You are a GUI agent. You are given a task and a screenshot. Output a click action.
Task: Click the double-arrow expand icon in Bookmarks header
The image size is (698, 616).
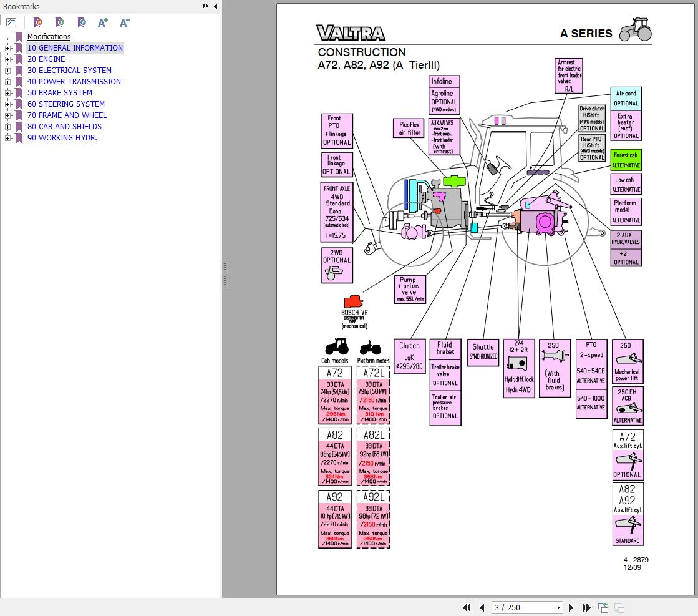[x=205, y=6]
